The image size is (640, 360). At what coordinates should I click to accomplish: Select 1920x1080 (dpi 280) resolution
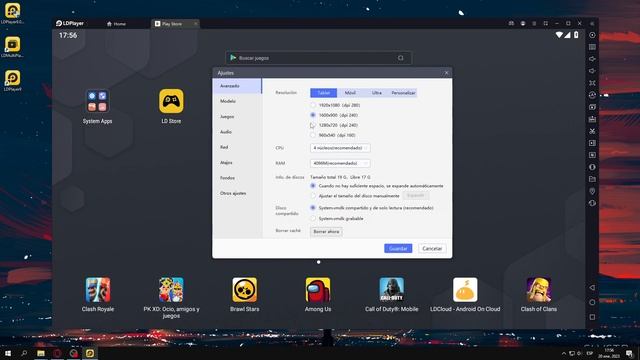click(313, 105)
